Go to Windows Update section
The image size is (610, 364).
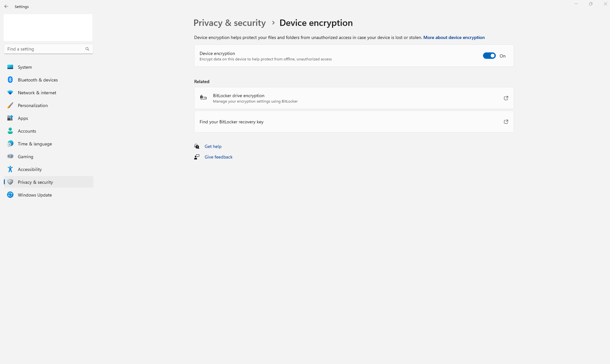pyautogui.click(x=35, y=195)
